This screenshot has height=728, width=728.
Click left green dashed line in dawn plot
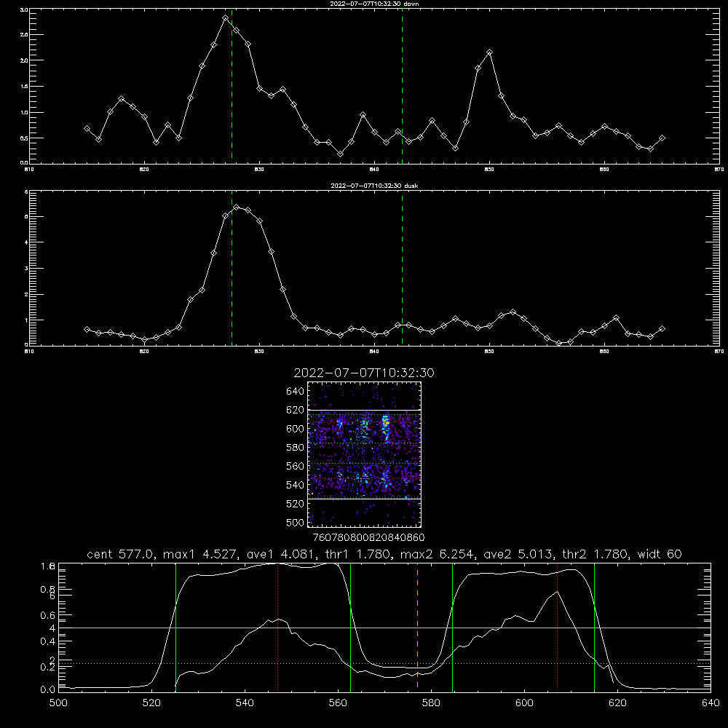[x=232, y=87]
